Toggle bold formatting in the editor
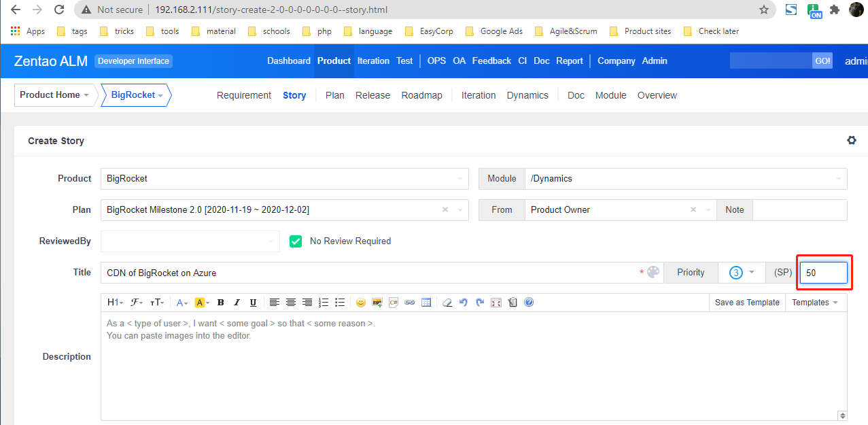The height and width of the screenshot is (425, 868). (220, 303)
